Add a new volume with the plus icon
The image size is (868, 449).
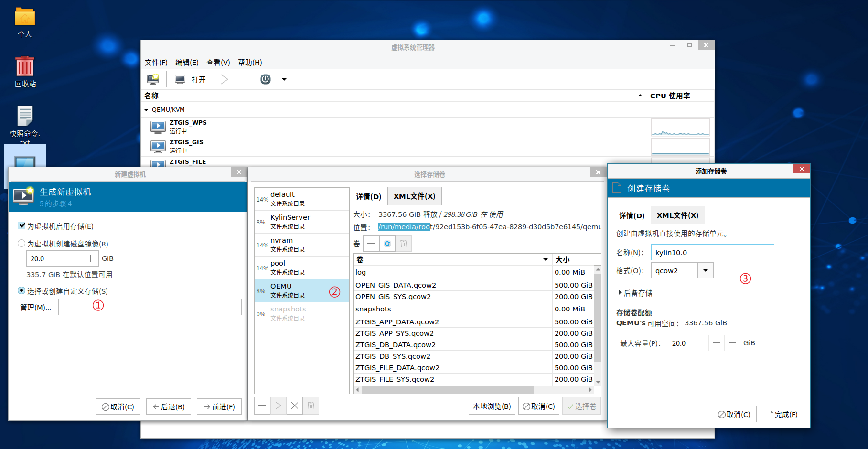tap(371, 244)
